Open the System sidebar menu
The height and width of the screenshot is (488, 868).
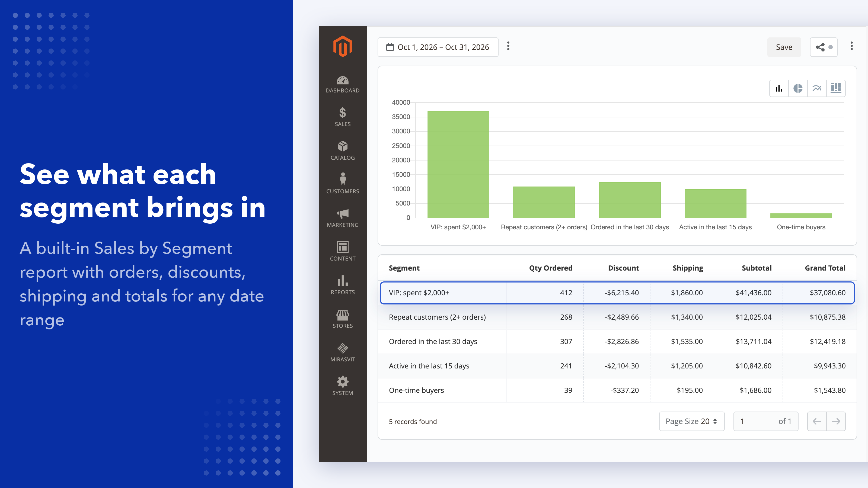point(343,386)
